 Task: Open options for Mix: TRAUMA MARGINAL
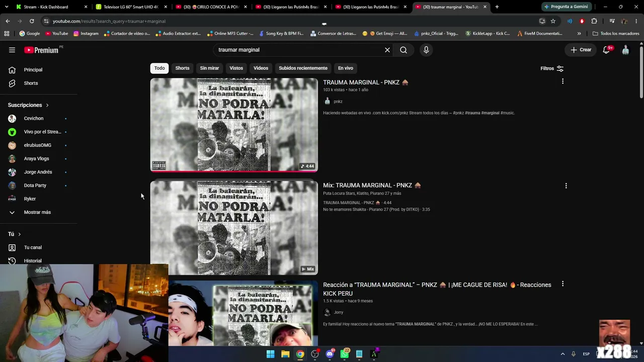566,186
